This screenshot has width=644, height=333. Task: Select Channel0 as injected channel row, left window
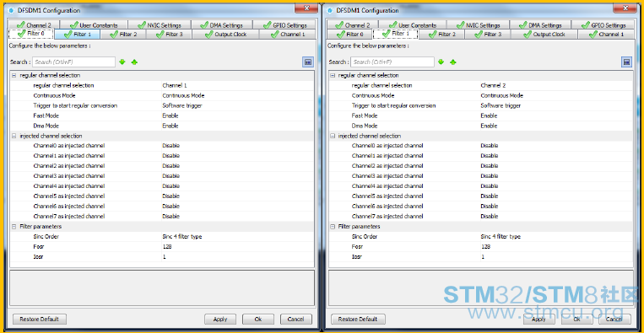coord(162,146)
